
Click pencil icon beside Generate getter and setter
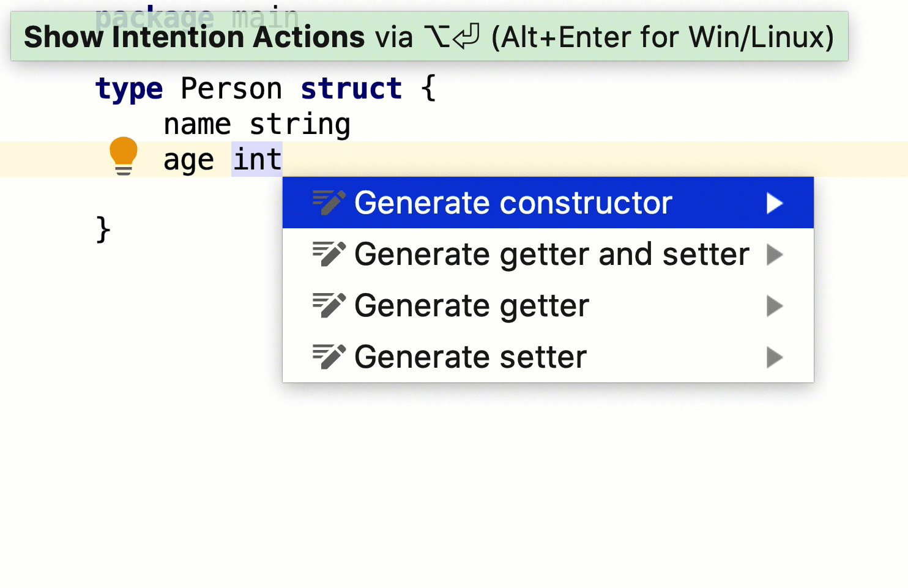click(x=329, y=254)
